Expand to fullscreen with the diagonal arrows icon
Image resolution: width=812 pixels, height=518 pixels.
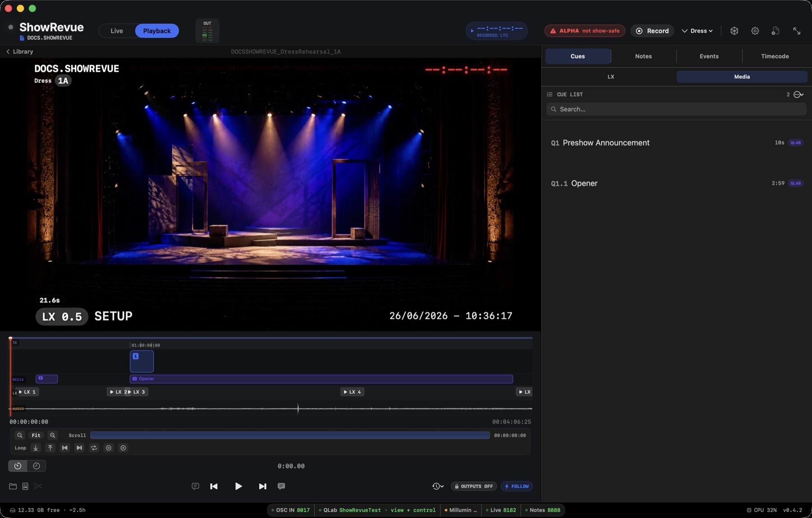pyautogui.click(x=797, y=31)
